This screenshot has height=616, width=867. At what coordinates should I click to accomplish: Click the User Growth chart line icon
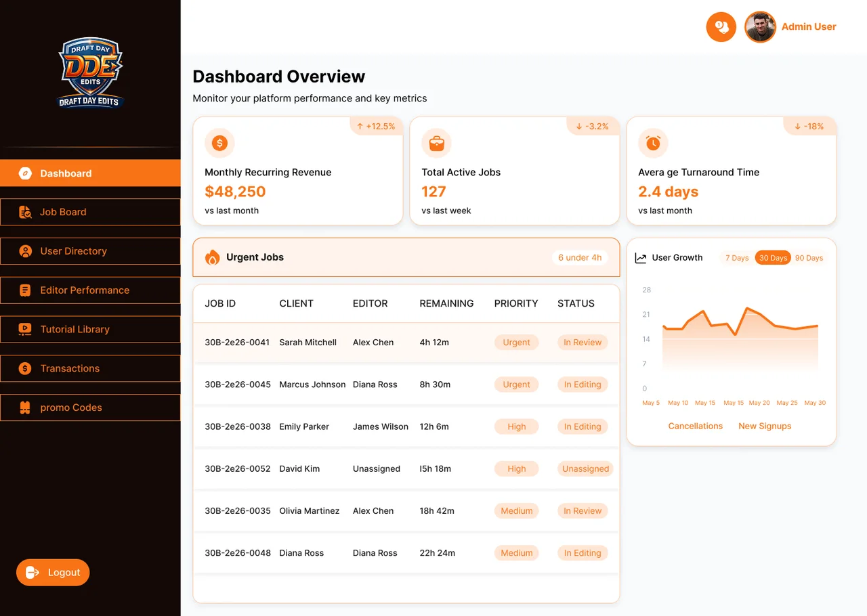(x=641, y=258)
